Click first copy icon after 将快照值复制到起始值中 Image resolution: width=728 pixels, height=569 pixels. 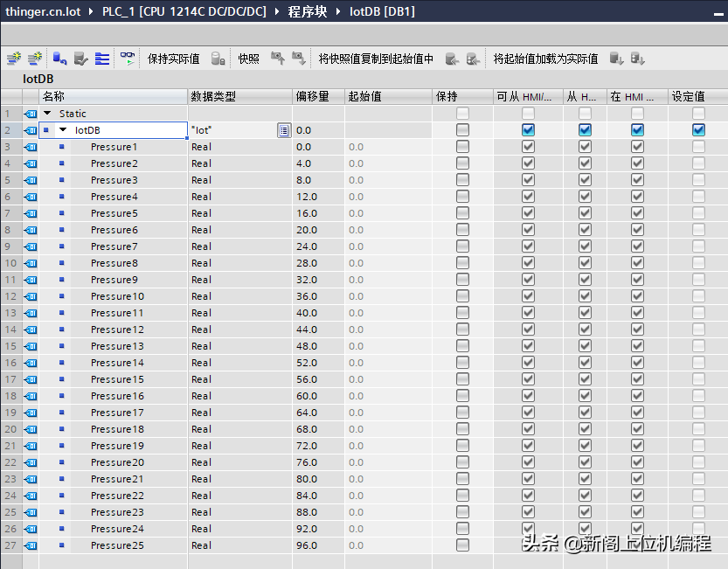pos(452,59)
